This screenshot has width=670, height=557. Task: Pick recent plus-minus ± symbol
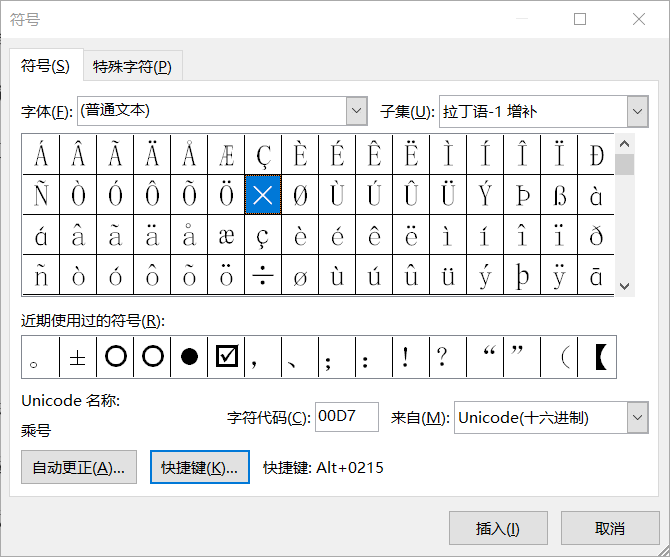tap(78, 357)
